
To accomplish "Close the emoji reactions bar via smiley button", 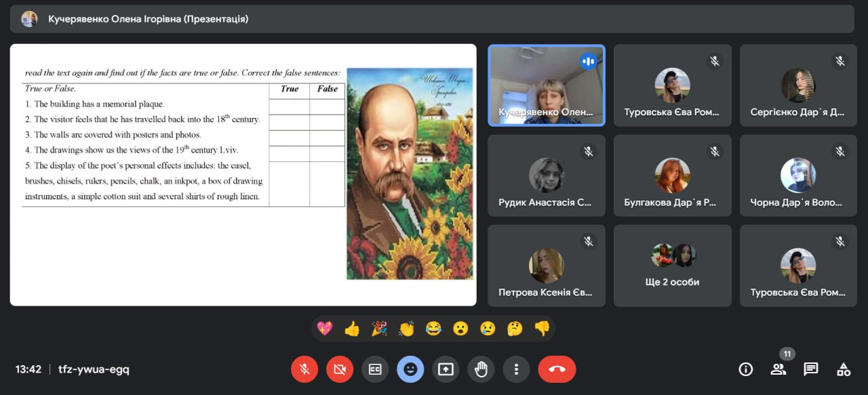I will [410, 369].
